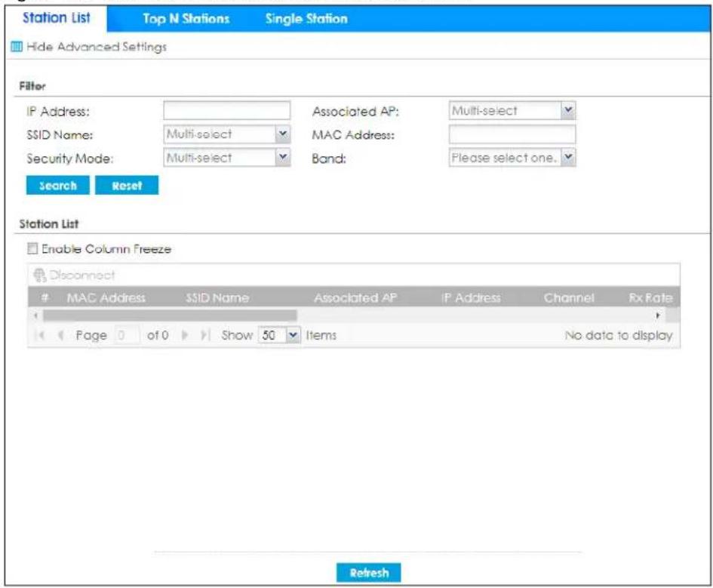Sort by SSID Name column header
Image resolution: width=713 pixels, height=588 pixels.
pos(217,298)
